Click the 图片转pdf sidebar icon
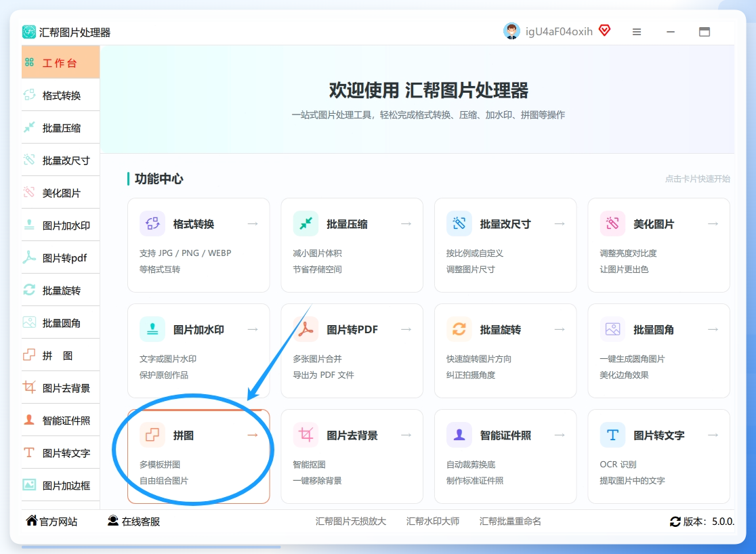 (29, 257)
